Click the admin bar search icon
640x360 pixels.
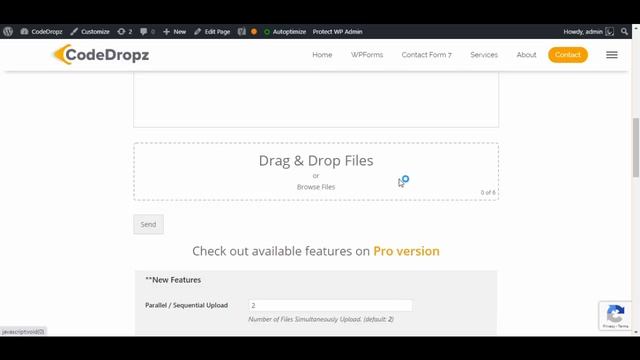pyautogui.click(x=624, y=31)
